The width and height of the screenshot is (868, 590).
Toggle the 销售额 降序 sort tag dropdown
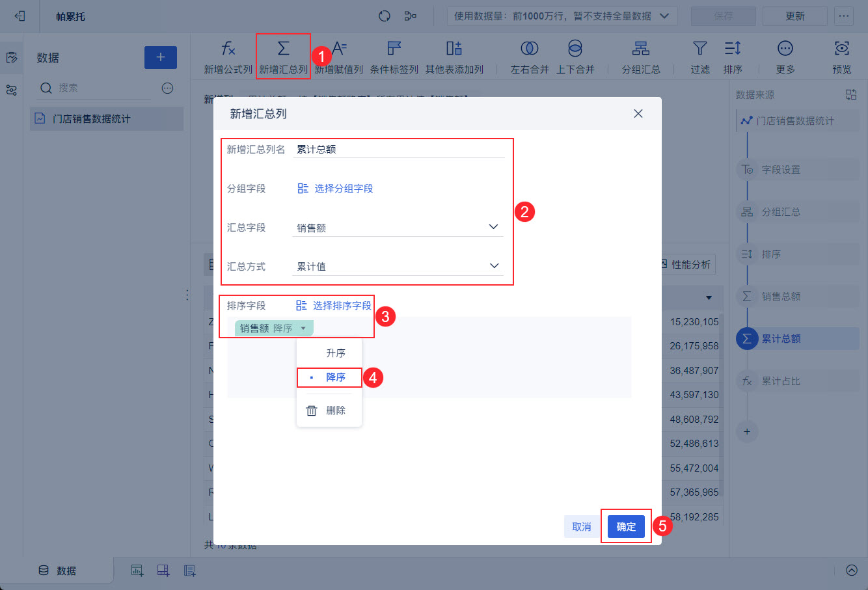274,329
